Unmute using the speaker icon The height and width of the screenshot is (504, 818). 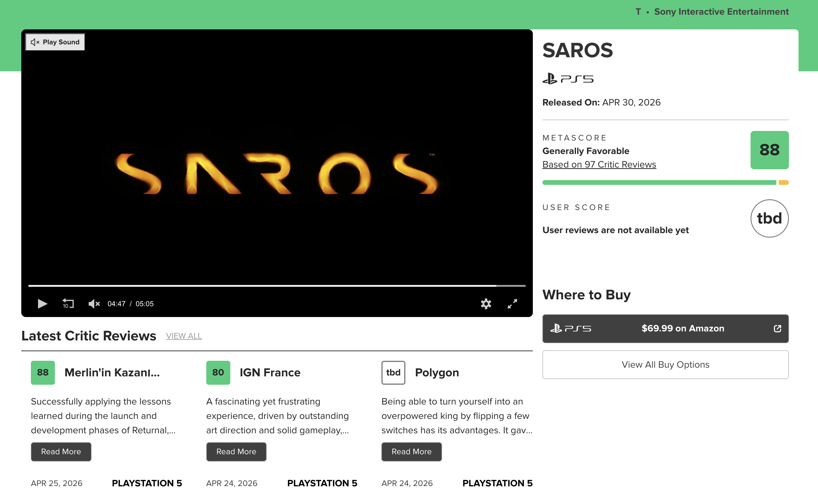[x=94, y=303]
